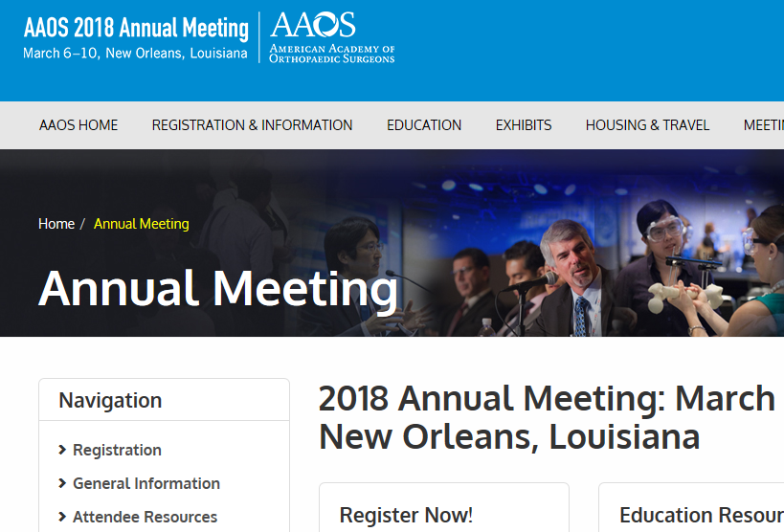Open General Information in sidebar navigation

pyautogui.click(x=146, y=483)
